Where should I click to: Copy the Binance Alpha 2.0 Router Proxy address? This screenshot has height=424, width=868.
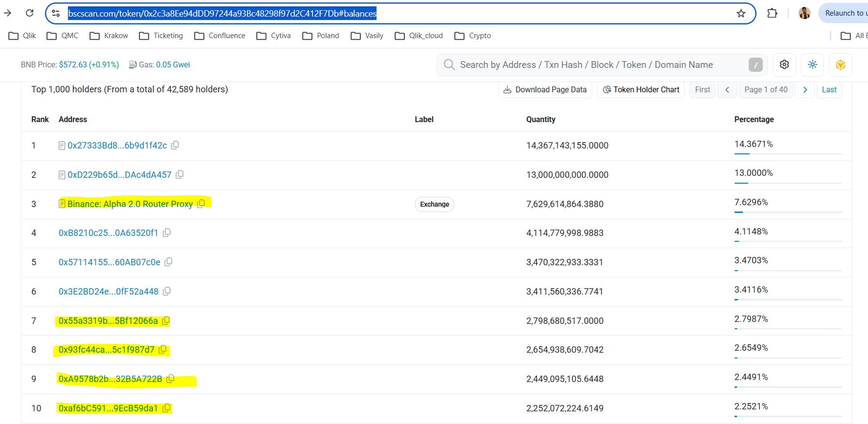click(x=201, y=204)
